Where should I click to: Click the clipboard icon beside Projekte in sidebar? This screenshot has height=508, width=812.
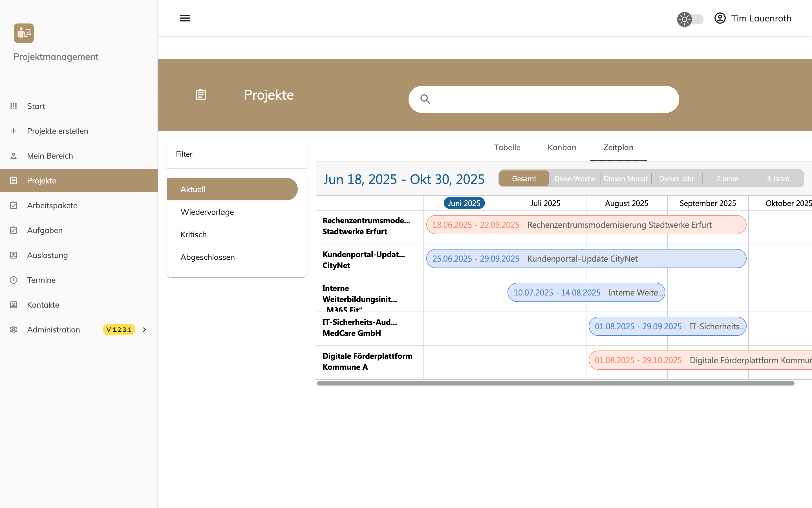14,181
